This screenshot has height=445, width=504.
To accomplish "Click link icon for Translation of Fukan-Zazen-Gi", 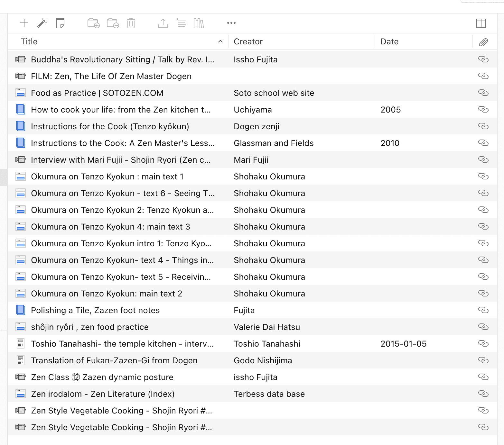I will click(x=483, y=360).
